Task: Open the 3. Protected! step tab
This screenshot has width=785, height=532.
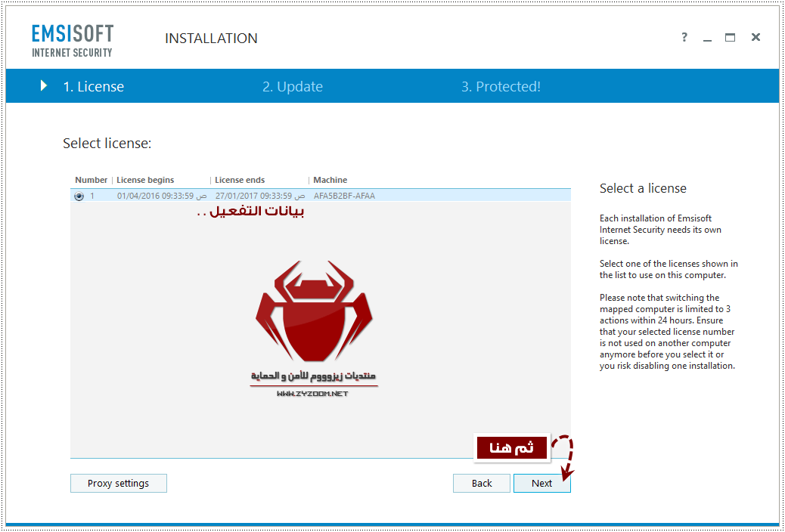Action: [501, 87]
